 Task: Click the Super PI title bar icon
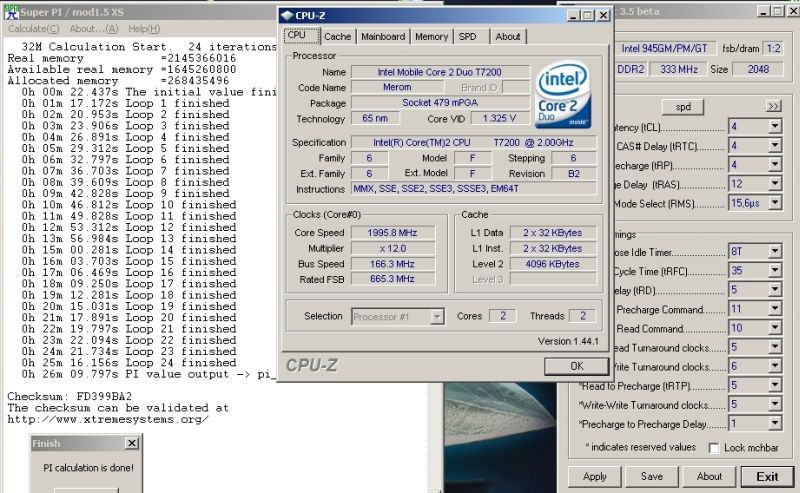click(x=11, y=12)
